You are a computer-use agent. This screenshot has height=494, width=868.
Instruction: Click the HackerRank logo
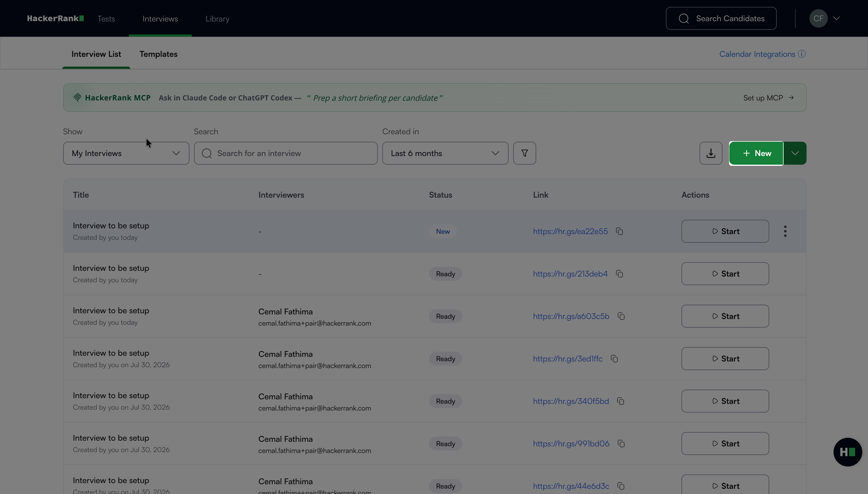point(55,18)
